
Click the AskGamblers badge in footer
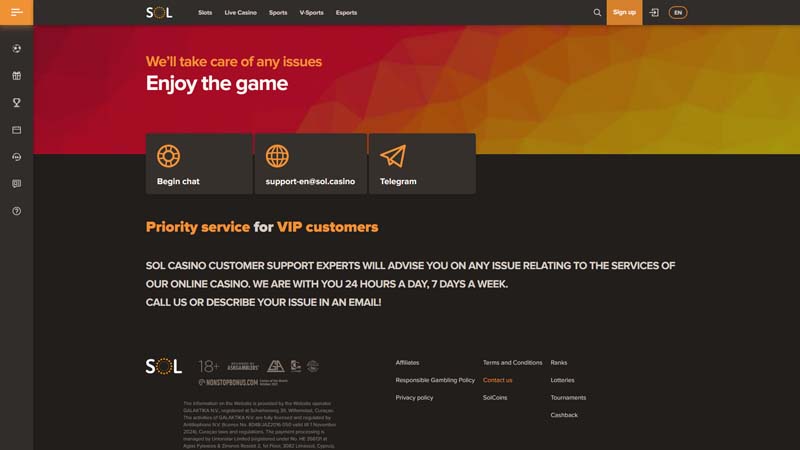(243, 366)
